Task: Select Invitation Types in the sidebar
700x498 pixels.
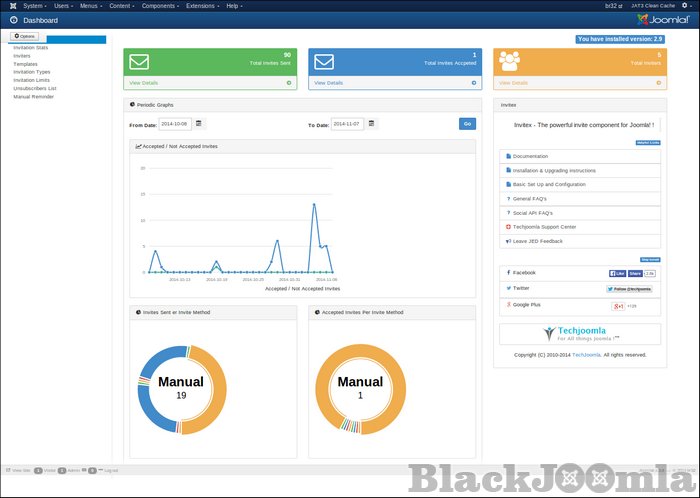Action: (x=32, y=72)
